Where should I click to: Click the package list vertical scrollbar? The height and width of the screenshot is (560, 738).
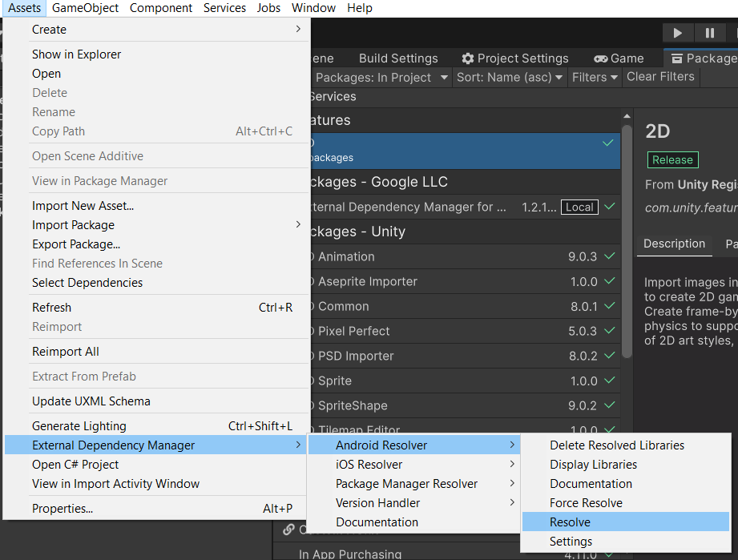tap(627, 240)
